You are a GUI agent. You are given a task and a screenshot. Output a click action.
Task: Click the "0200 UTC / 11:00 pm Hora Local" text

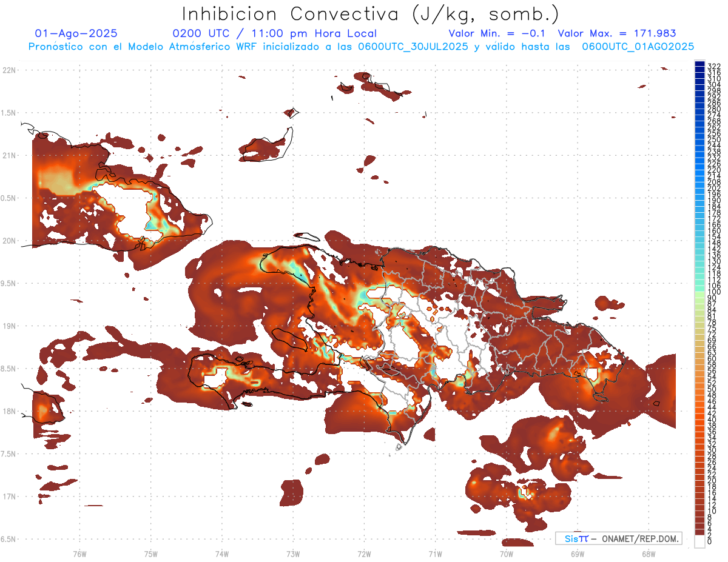(275, 33)
